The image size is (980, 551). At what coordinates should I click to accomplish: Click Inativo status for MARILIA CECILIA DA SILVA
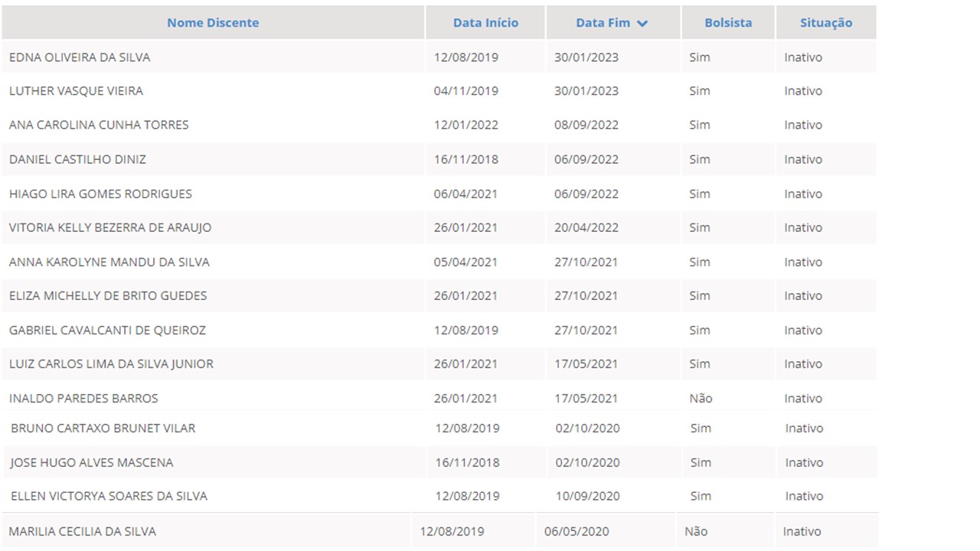[802, 531]
